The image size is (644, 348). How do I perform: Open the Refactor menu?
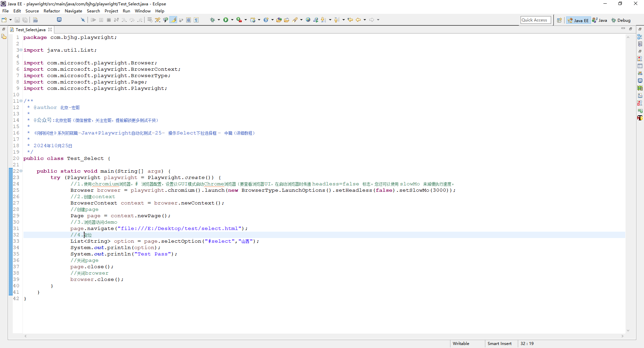tap(52, 11)
